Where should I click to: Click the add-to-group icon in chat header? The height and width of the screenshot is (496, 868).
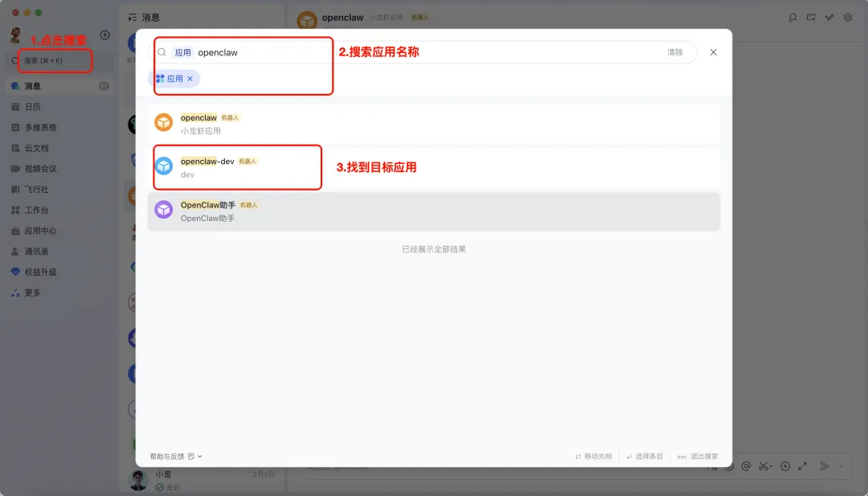click(811, 18)
